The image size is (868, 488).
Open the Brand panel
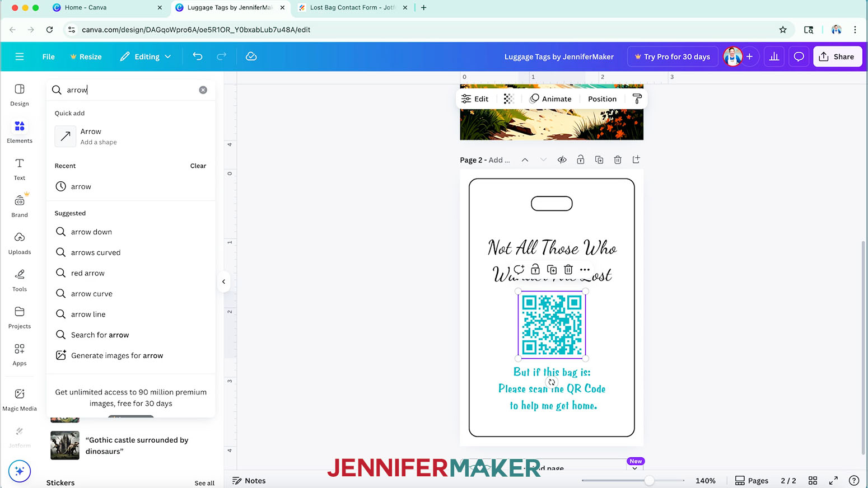click(x=20, y=206)
